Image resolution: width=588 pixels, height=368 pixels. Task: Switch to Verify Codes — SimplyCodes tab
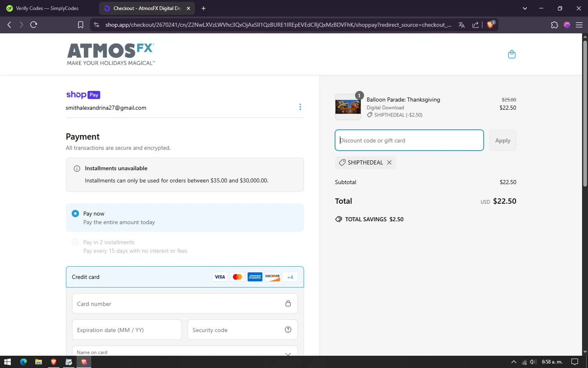47,8
